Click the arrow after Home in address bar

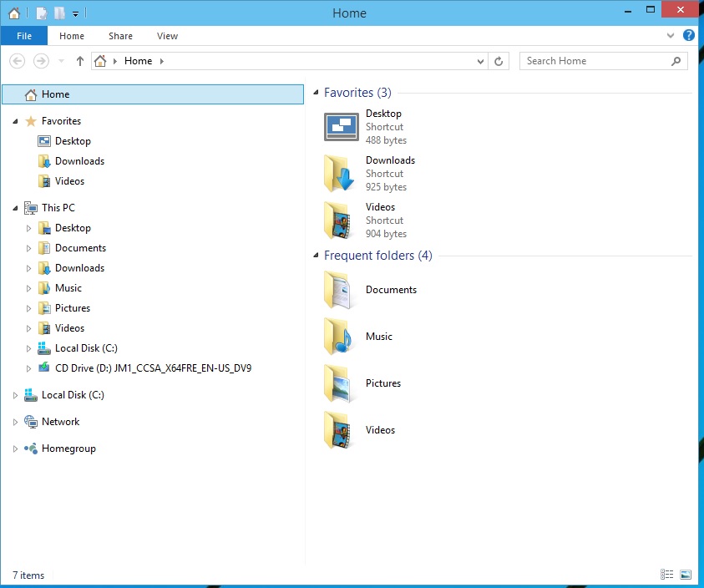(162, 61)
